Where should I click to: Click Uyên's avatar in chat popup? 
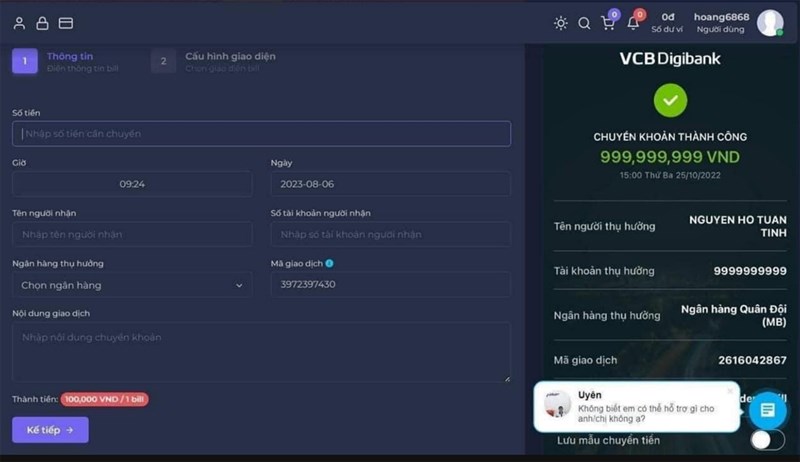(557, 404)
